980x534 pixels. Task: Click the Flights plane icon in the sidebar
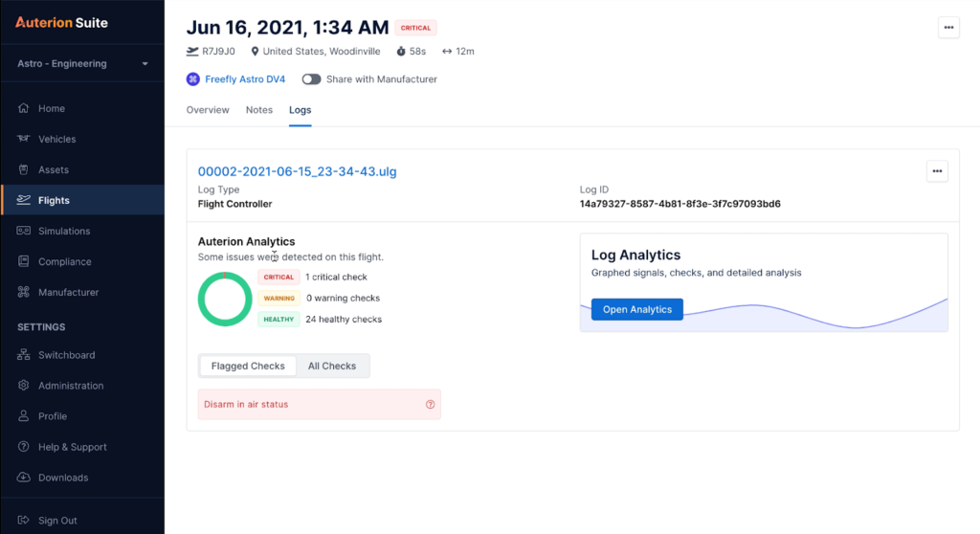[x=23, y=200]
